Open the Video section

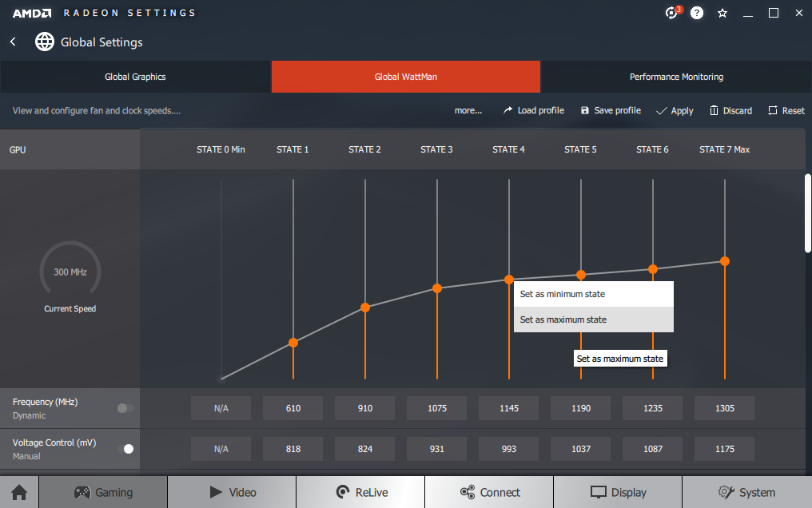click(232, 492)
